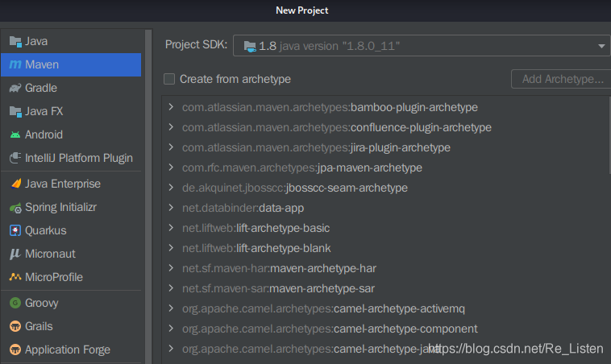
Task: Expand camel-archetype-component entry
Action: (171, 329)
